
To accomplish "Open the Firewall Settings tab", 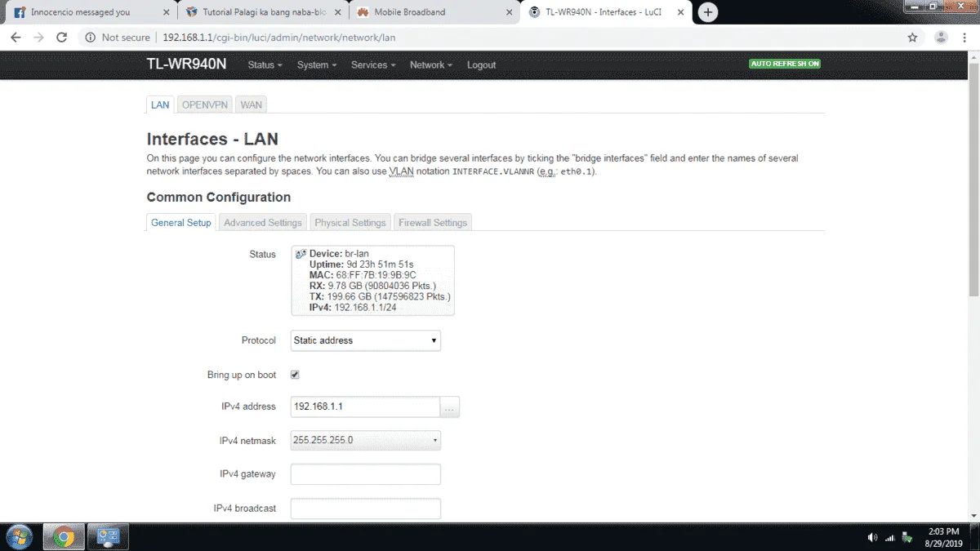I will [433, 222].
